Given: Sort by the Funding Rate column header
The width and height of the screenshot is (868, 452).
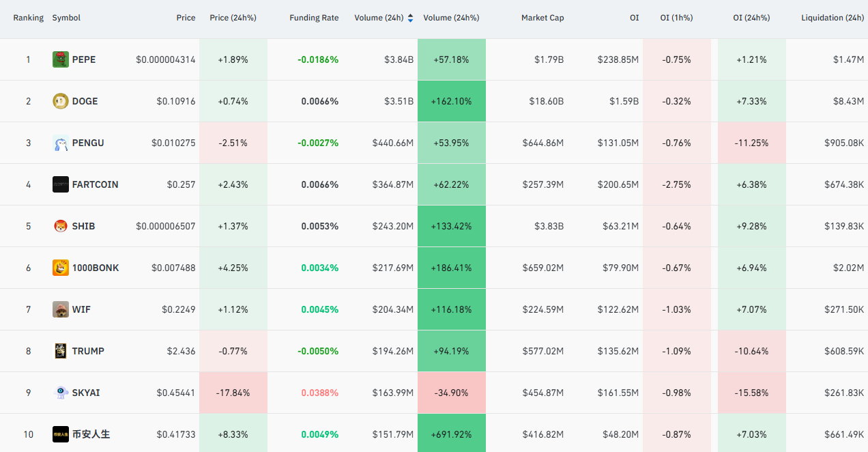Looking at the screenshot, I should (x=314, y=18).
